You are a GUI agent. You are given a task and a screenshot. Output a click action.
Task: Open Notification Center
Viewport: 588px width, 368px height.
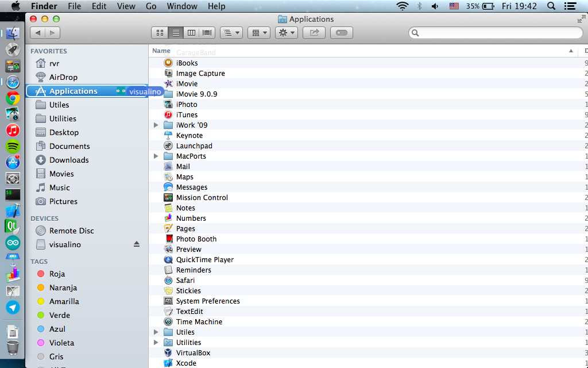(570, 6)
